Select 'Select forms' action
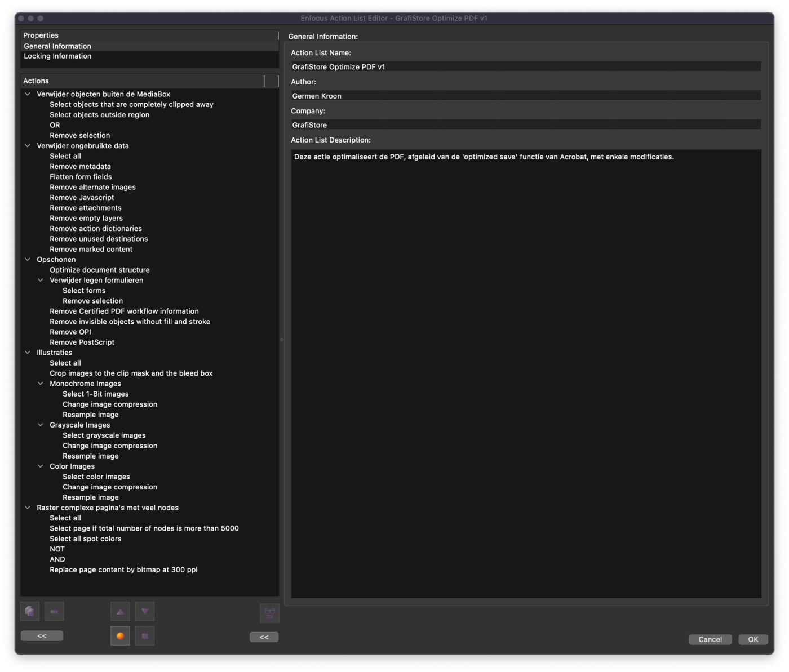 point(84,291)
